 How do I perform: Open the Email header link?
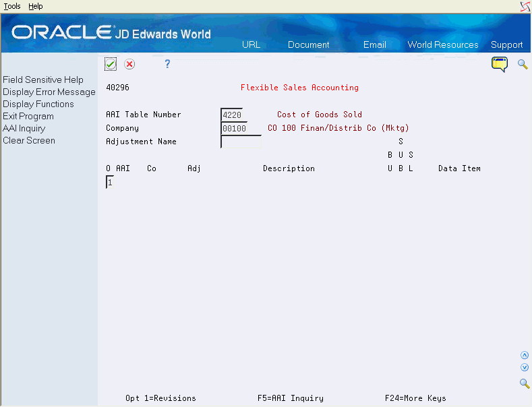point(375,44)
